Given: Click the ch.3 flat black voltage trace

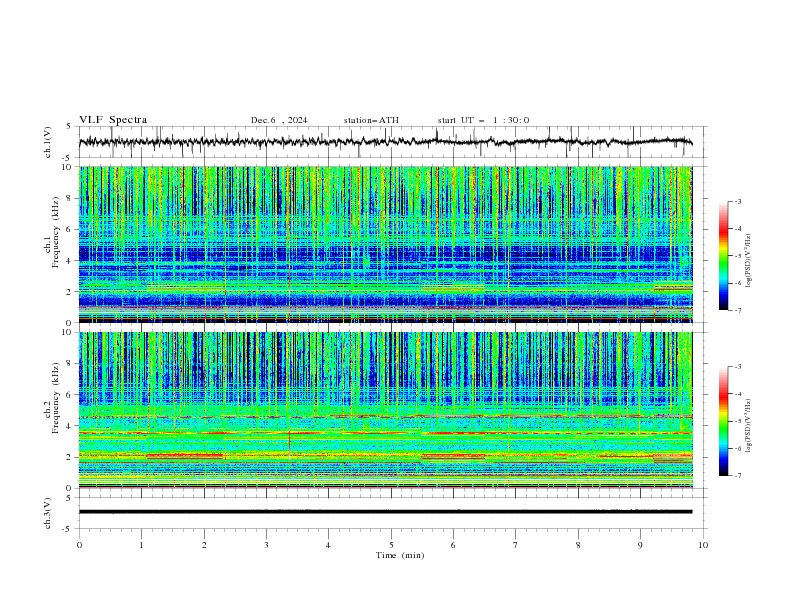Looking at the screenshot, I should point(385,512).
